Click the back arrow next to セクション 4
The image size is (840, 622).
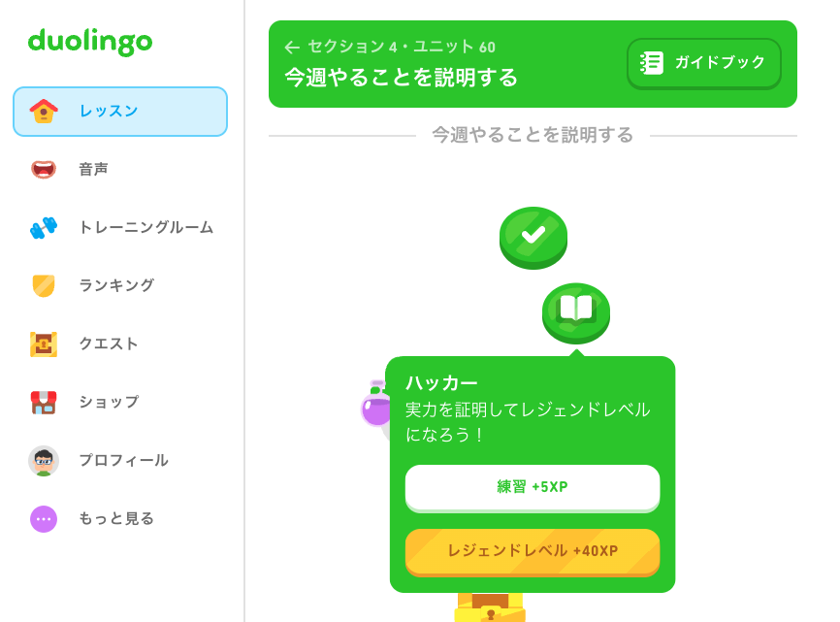pos(292,48)
